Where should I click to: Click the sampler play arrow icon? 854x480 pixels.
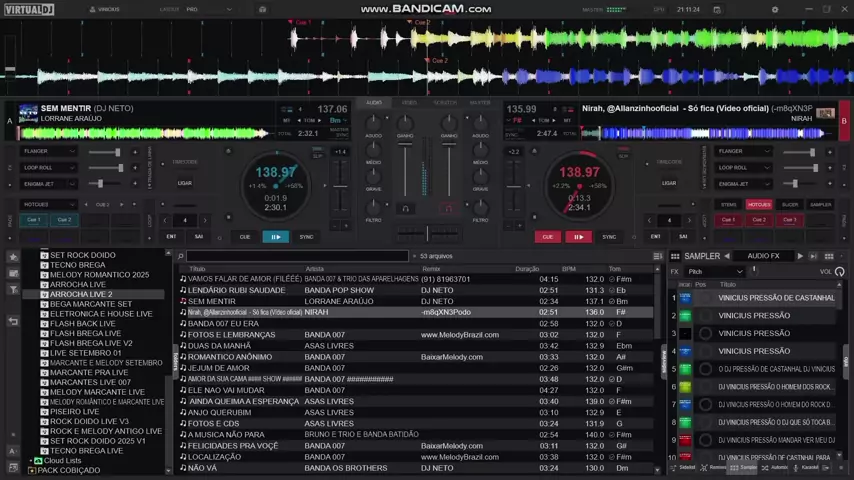799,256
